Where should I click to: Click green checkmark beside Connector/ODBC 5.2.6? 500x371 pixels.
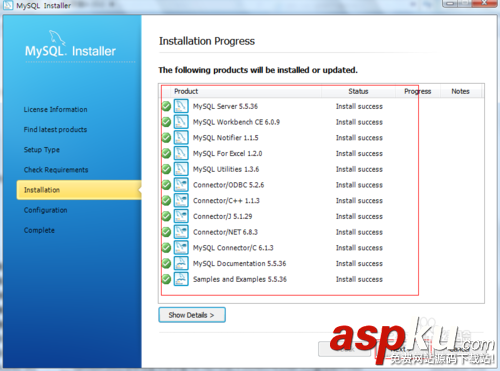(166, 185)
